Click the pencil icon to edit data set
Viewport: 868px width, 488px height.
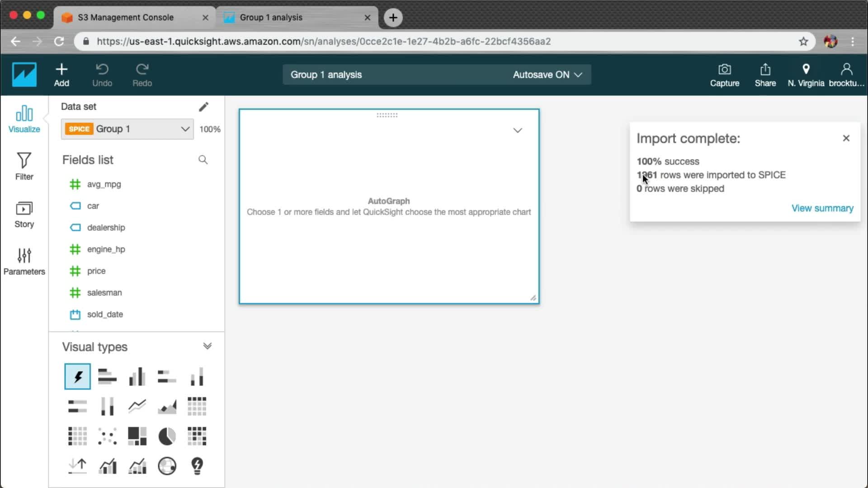[203, 107]
